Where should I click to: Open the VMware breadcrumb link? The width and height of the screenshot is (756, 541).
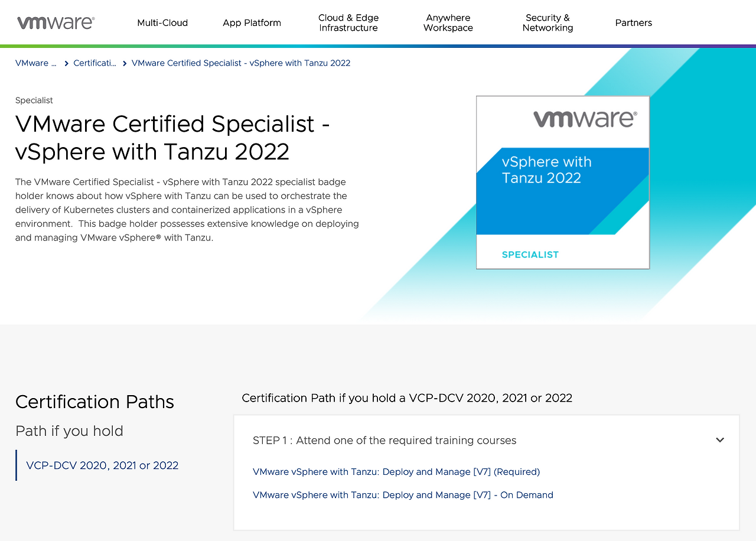point(35,63)
